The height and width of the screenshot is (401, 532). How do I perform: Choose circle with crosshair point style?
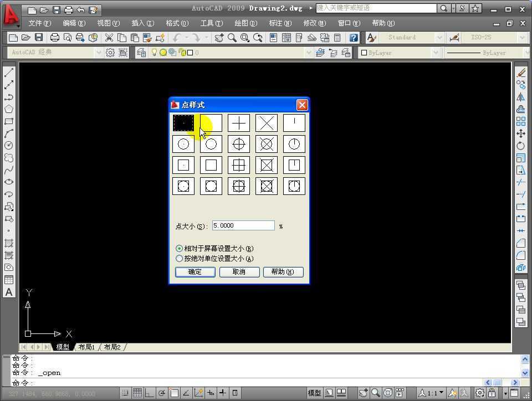[x=238, y=144]
